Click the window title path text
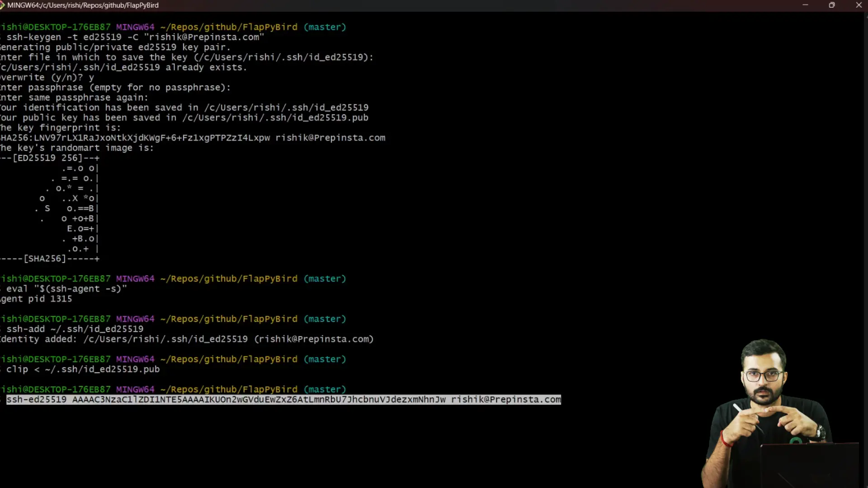Image resolution: width=868 pixels, height=488 pixels. click(83, 5)
